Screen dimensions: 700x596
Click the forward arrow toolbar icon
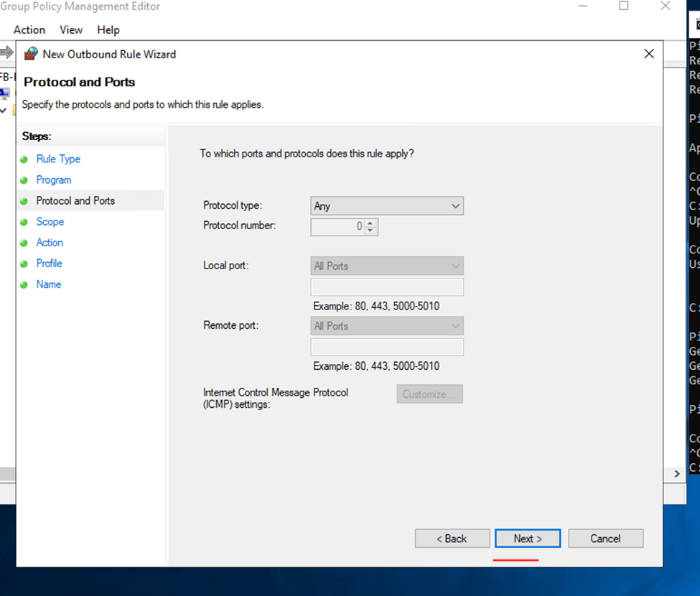pos(6,52)
